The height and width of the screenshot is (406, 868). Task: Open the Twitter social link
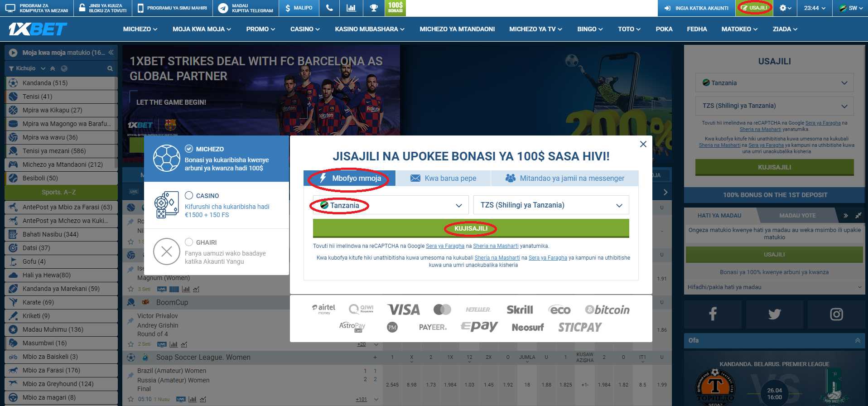(774, 314)
